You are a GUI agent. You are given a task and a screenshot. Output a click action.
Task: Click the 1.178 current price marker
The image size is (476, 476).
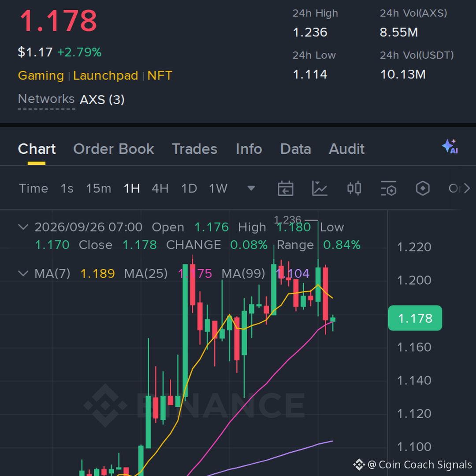415,318
